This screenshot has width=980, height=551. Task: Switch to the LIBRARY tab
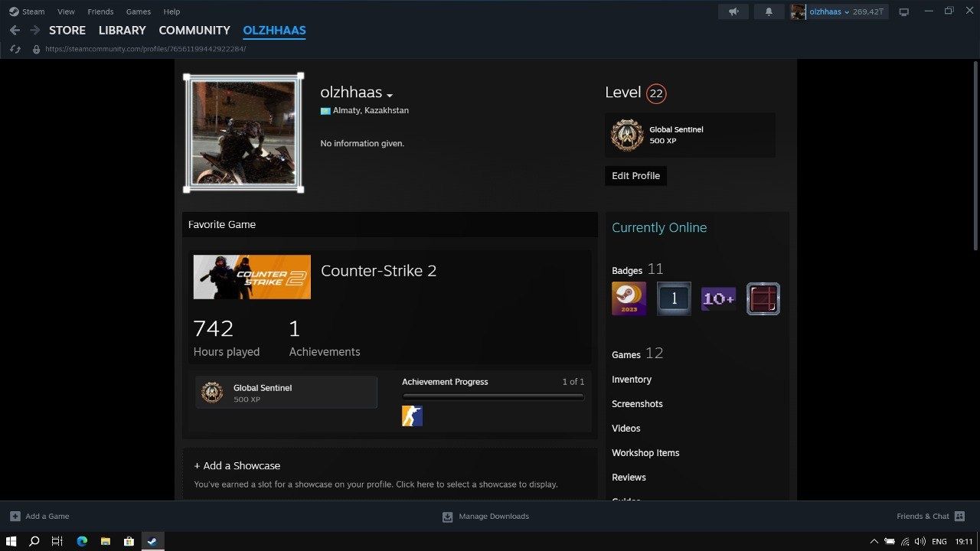pyautogui.click(x=122, y=30)
